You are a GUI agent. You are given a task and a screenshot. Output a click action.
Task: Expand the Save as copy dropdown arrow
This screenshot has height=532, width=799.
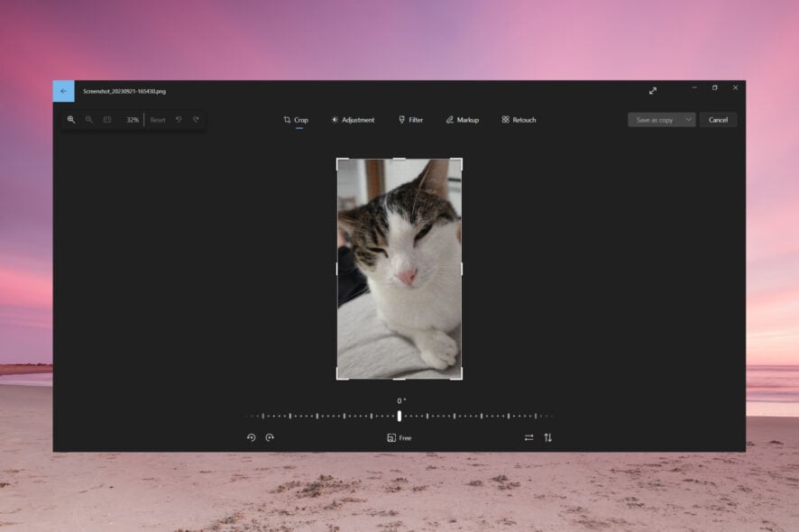[x=688, y=120]
